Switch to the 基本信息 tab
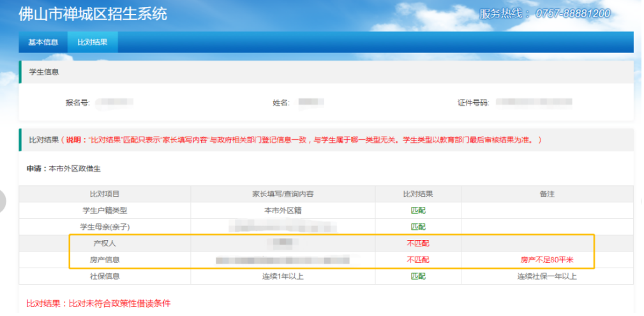The width and height of the screenshot is (644, 316). tap(43, 43)
